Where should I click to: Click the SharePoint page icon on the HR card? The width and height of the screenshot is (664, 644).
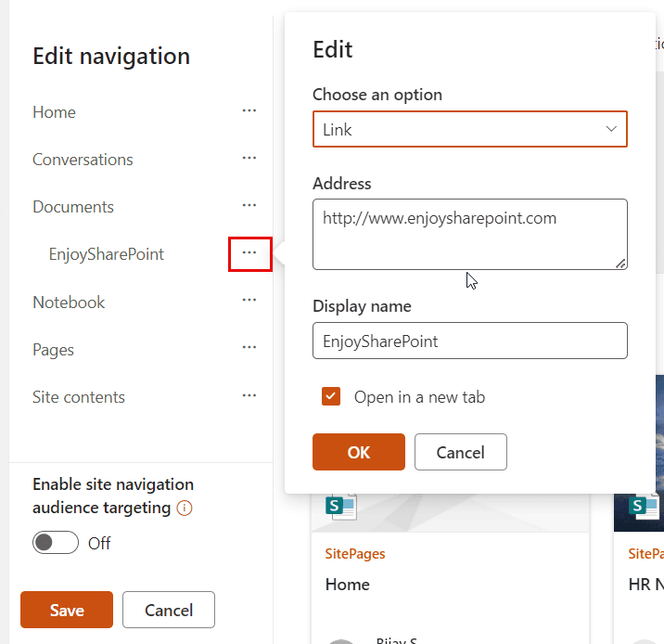click(x=644, y=507)
